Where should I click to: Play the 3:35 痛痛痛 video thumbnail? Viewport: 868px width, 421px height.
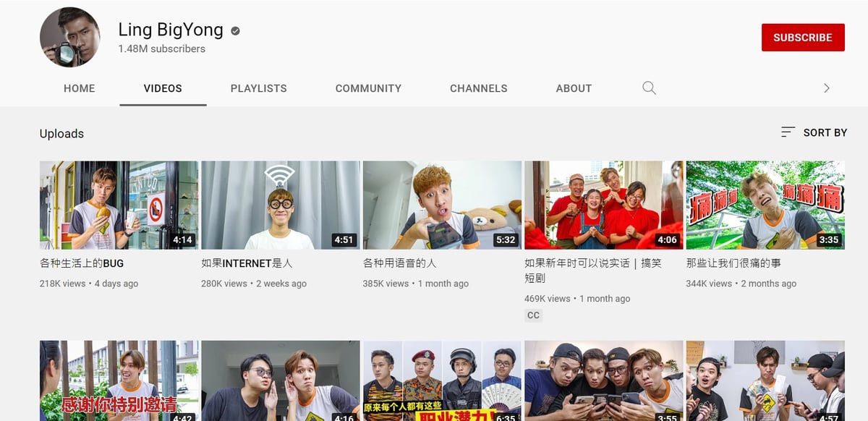765,205
